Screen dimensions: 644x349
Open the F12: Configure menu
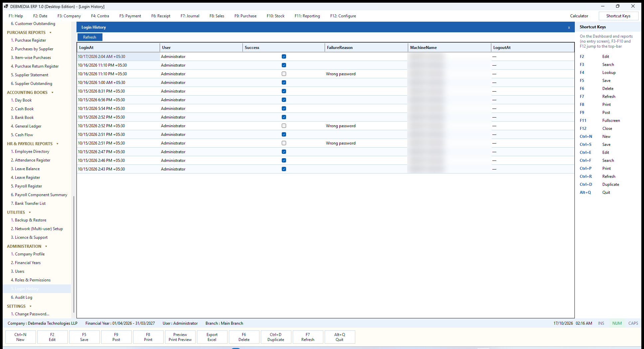pos(343,16)
